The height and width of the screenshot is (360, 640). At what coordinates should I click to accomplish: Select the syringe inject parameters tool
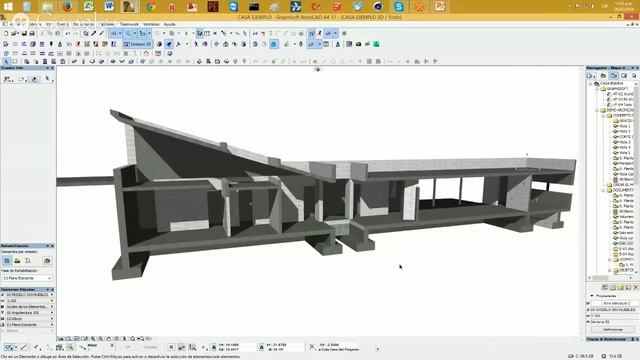pyautogui.click(x=101, y=33)
